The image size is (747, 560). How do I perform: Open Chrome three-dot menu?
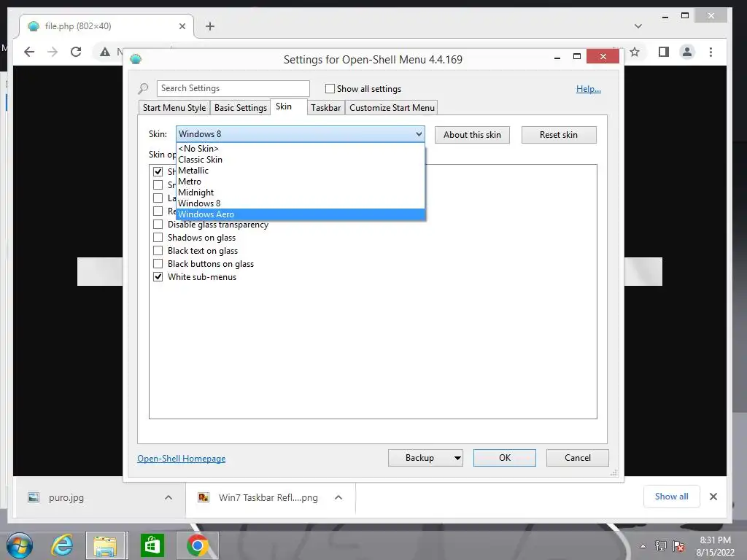coord(711,52)
